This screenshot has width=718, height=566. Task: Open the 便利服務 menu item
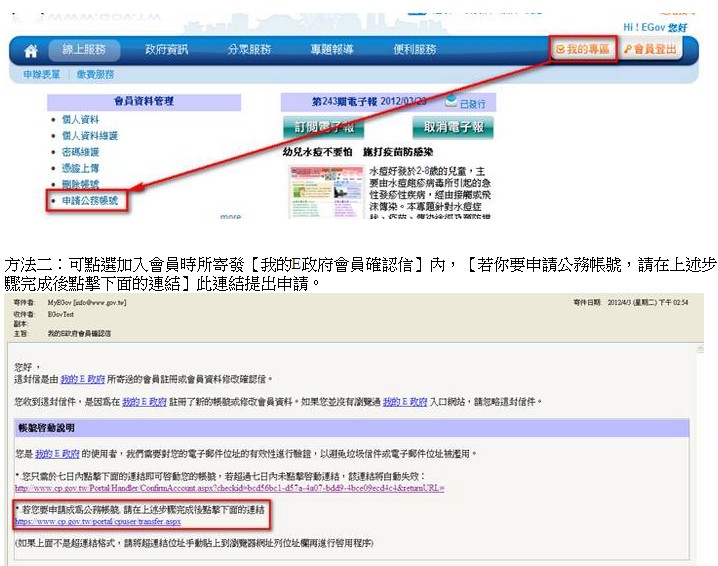click(x=415, y=49)
